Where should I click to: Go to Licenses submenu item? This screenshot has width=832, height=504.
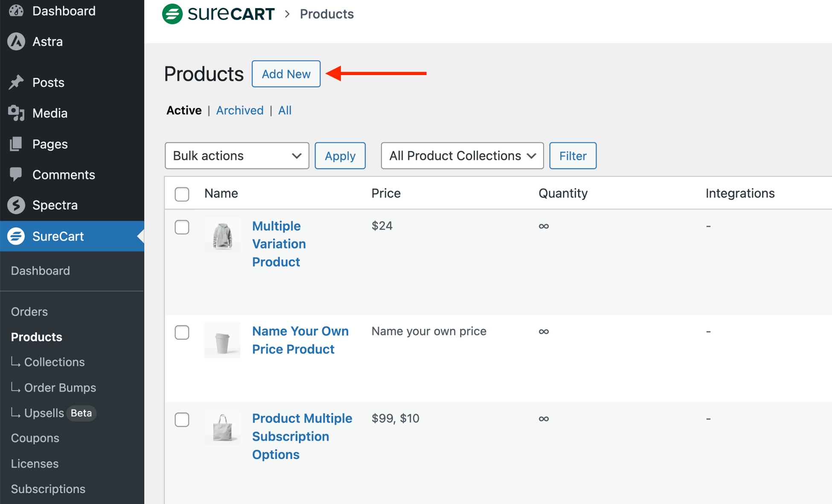35,463
